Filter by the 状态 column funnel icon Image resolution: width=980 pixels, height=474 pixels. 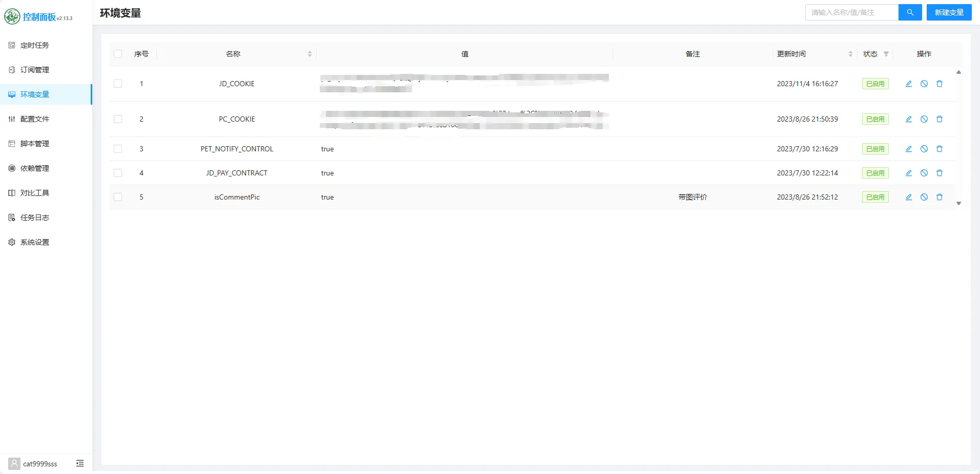pyautogui.click(x=886, y=54)
